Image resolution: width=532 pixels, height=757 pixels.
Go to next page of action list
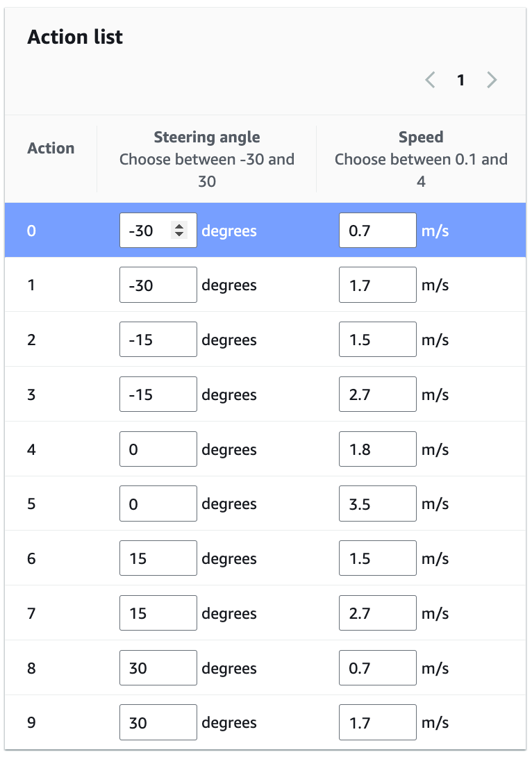(492, 81)
